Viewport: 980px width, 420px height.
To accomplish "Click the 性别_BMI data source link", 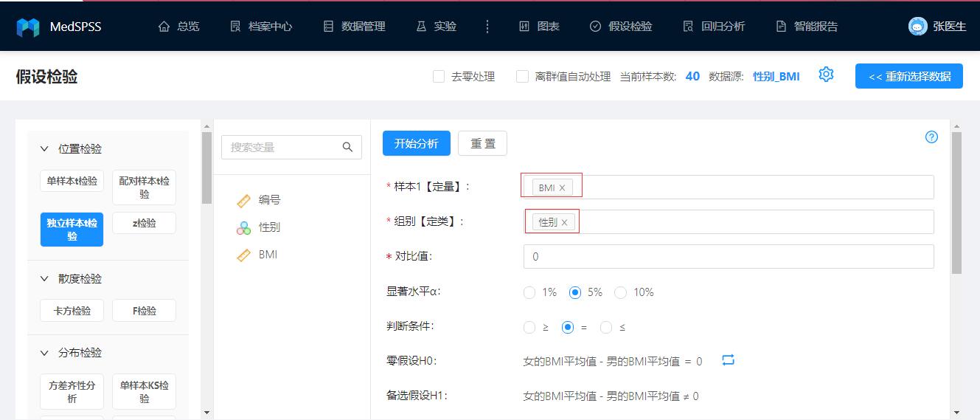I will (776, 76).
